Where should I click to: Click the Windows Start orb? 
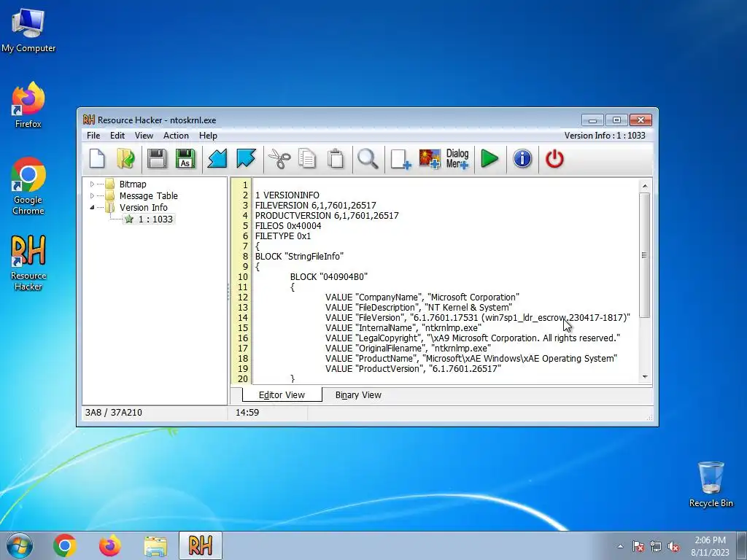pyautogui.click(x=20, y=545)
